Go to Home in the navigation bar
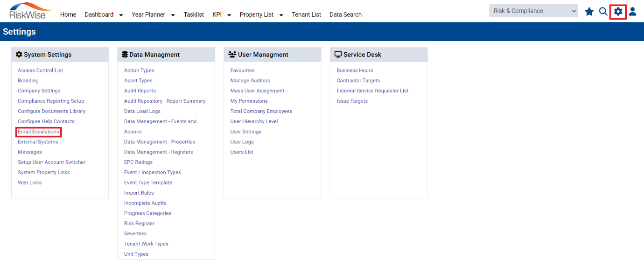The width and height of the screenshot is (644, 267). tap(68, 14)
